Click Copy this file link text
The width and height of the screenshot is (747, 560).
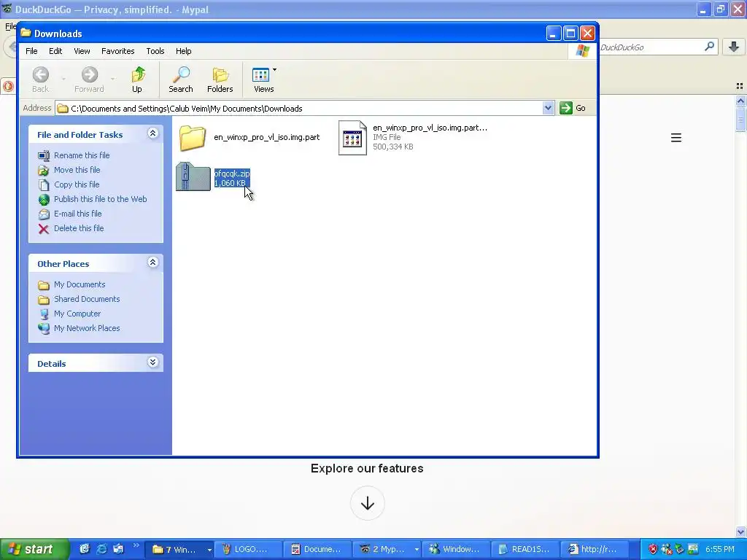click(77, 184)
